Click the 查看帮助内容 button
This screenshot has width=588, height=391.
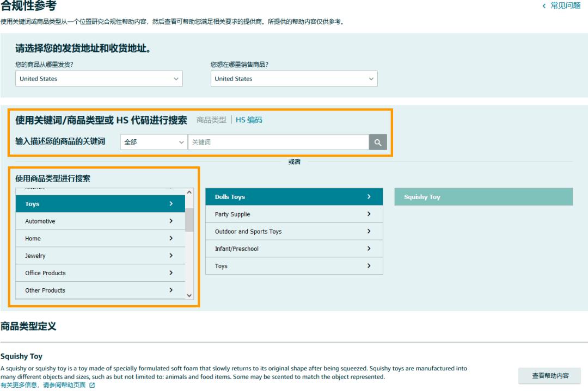coord(549,376)
